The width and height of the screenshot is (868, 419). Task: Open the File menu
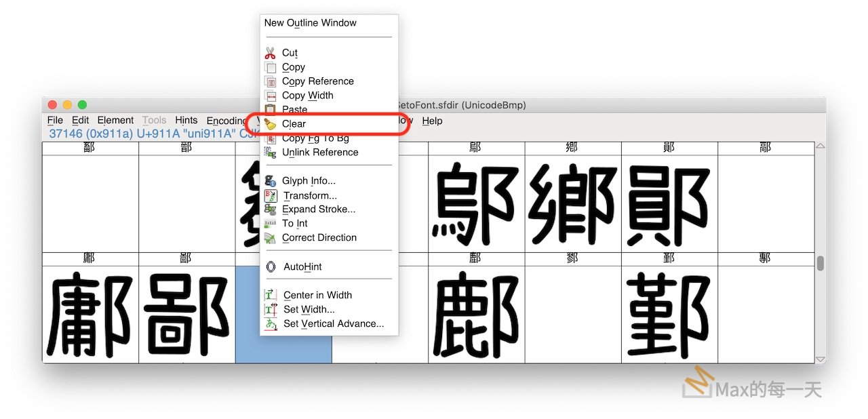point(55,121)
